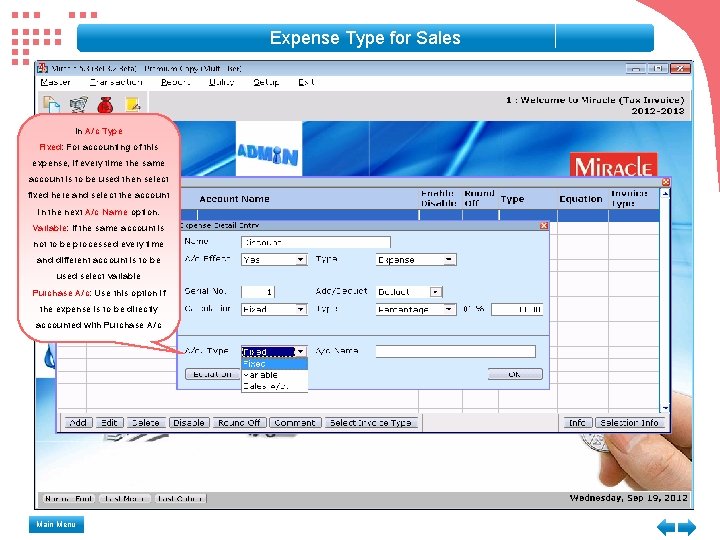Expand the Percentage type dropdown
The width and height of the screenshot is (720, 540).
(449, 309)
